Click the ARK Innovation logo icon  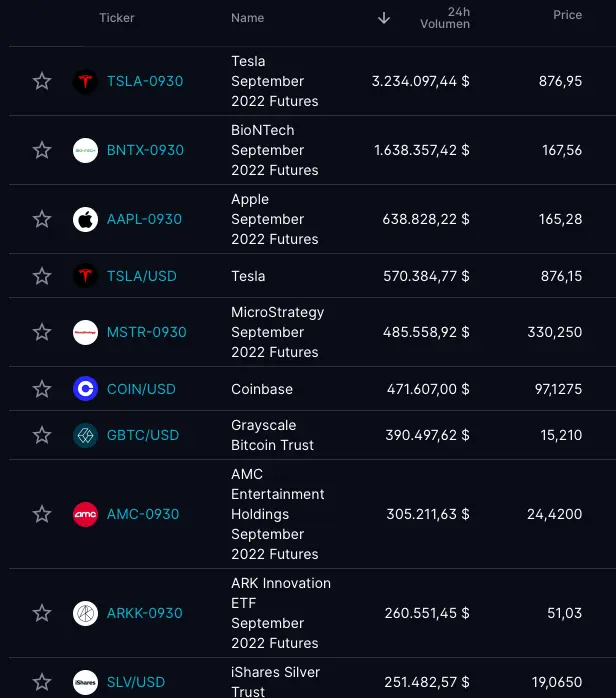click(85, 613)
